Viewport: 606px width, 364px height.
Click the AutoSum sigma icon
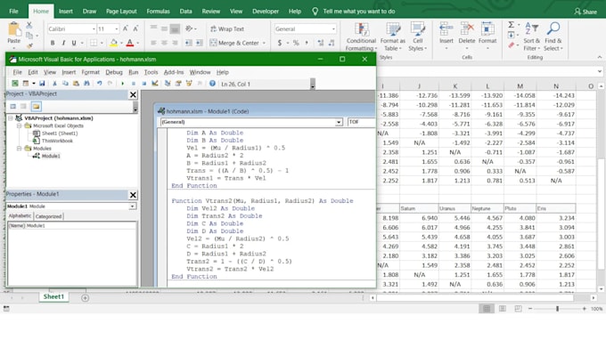[512, 25]
